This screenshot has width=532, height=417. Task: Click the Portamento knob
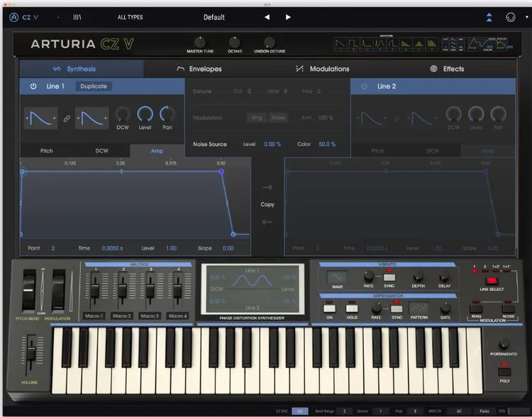[504, 344]
